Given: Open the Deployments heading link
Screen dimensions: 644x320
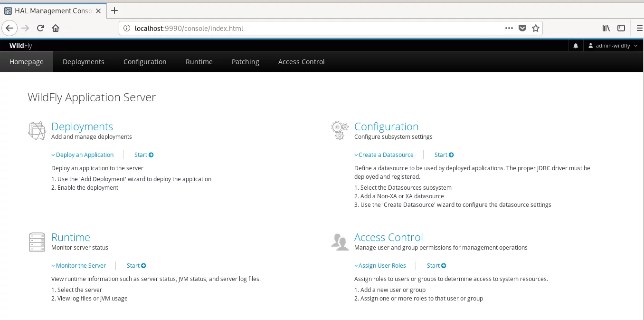Looking at the screenshot, I should [82, 126].
